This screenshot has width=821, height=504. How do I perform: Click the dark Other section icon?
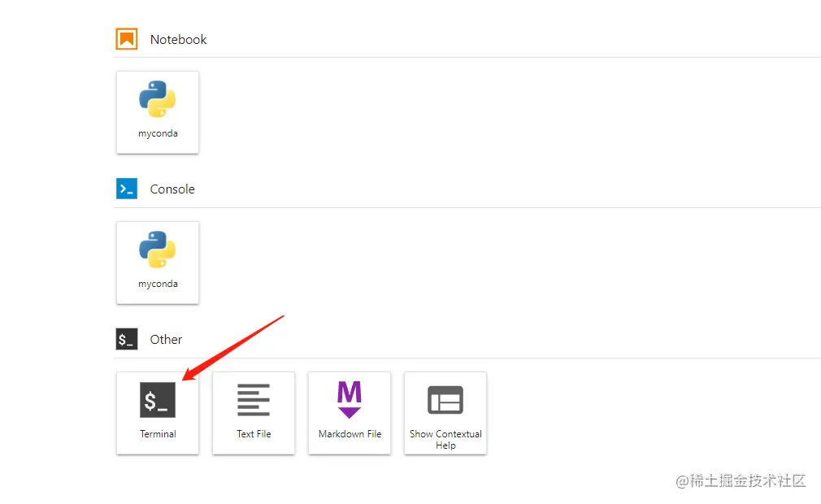click(x=127, y=339)
